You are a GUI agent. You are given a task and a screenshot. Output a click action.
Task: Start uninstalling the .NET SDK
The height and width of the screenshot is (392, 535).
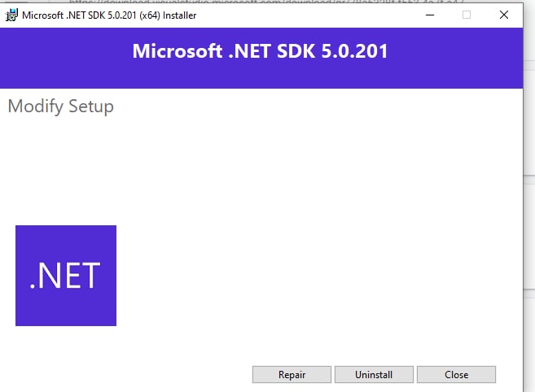(374, 375)
